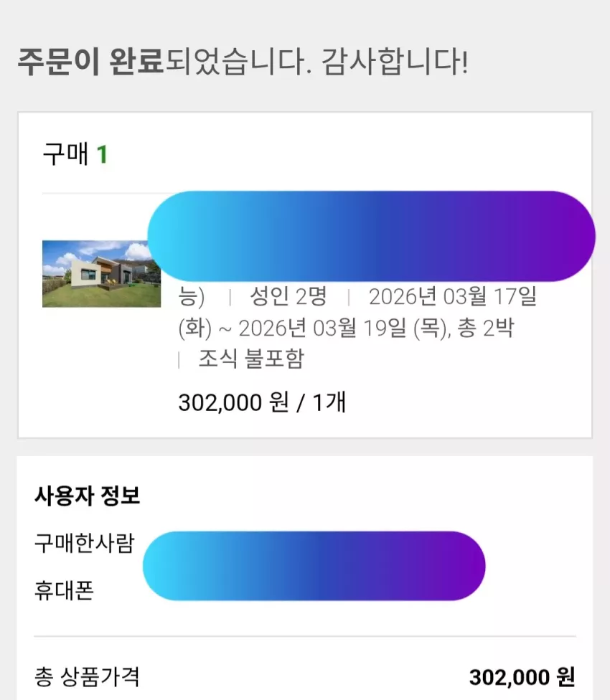This screenshot has height=700, width=610.
Task: Select the 총 2박 stay length text
Action: click(486, 328)
